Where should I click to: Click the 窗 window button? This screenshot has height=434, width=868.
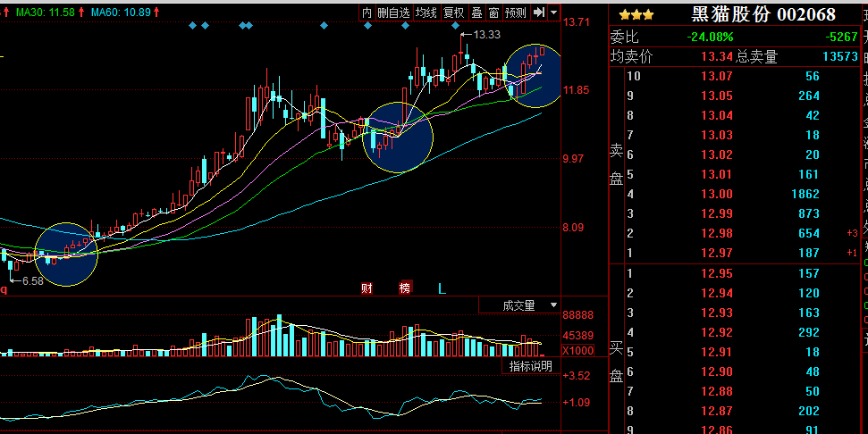pyautogui.click(x=493, y=13)
